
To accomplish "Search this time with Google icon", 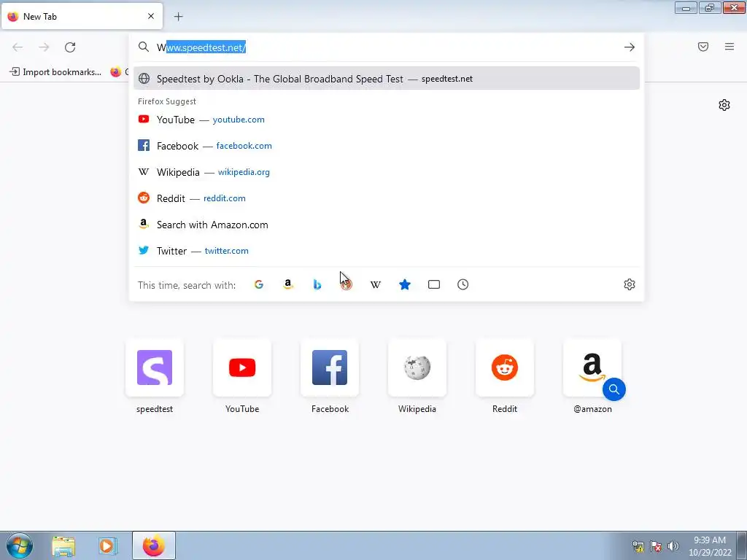I will coord(259,285).
